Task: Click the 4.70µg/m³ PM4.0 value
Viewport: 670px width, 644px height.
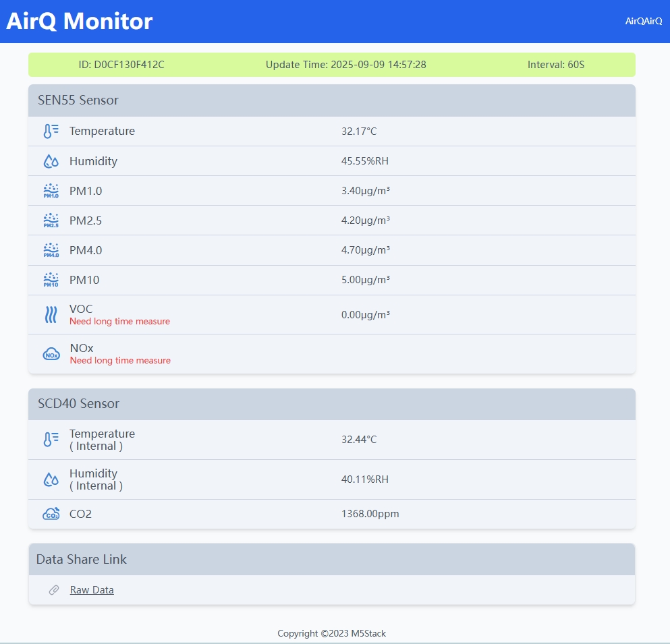Action: 365,250
